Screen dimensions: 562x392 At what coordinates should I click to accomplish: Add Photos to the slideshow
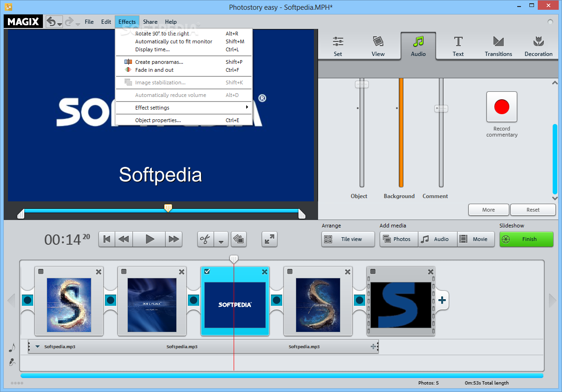point(399,239)
